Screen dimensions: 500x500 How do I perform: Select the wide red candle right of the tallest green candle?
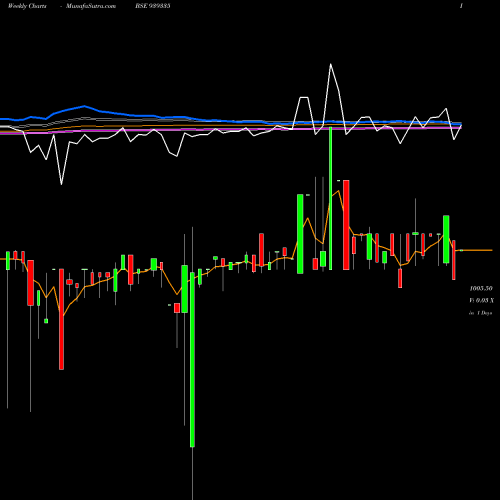(346, 225)
